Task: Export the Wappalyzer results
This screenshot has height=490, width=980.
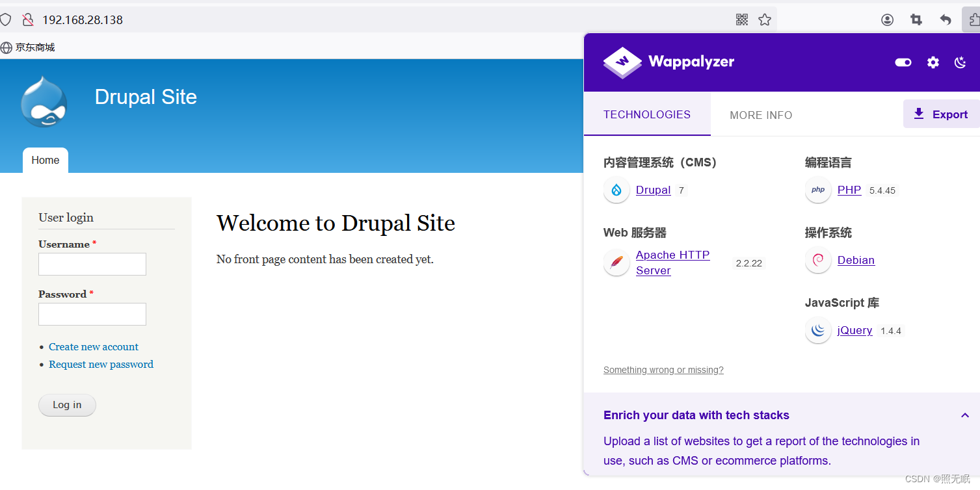Action: [x=941, y=114]
